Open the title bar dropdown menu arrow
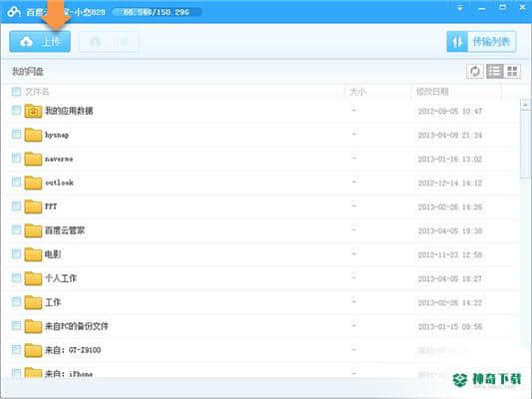The width and height of the screenshot is (532, 399). pyautogui.click(x=460, y=8)
